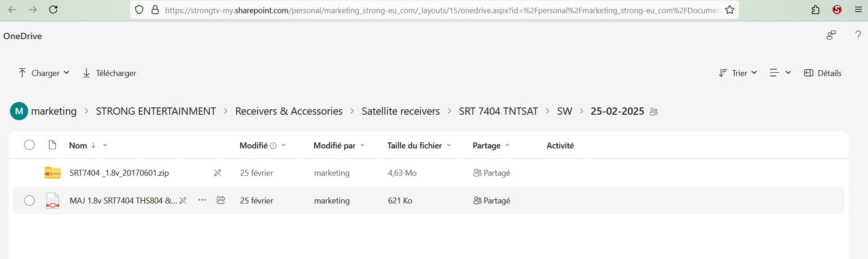
Task: Go to STRONG ENTERTAINMENT breadcrumb
Action: [156, 111]
